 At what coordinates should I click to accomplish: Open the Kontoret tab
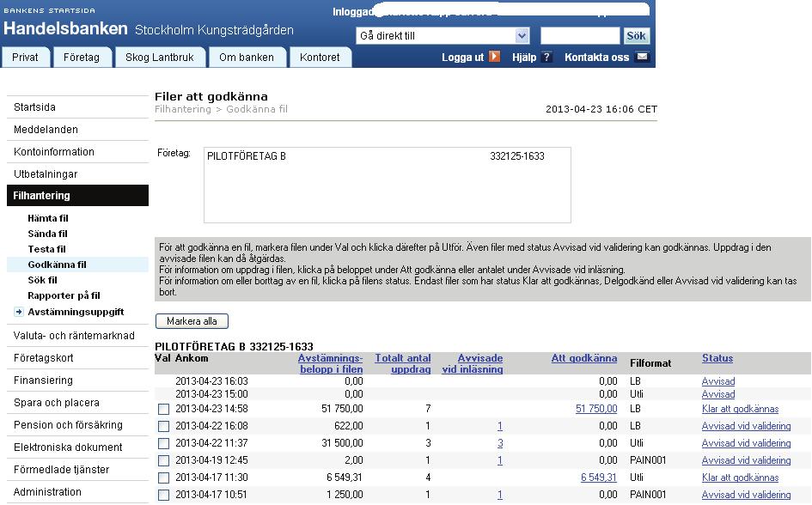(320, 58)
